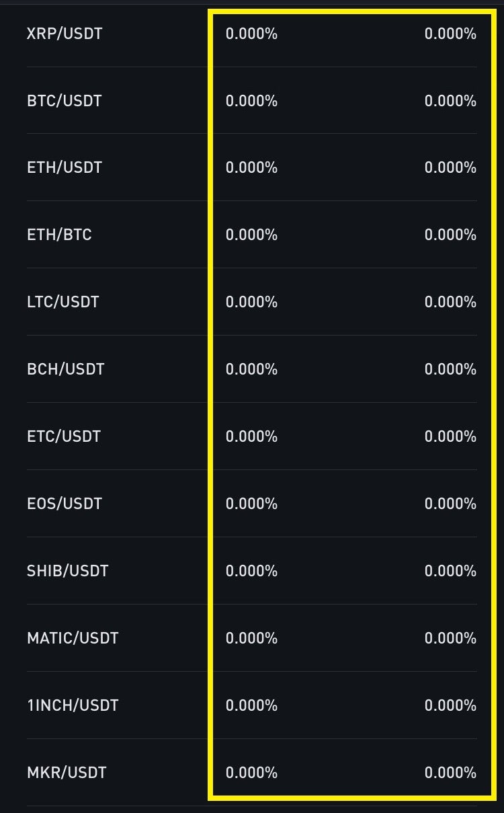Screen dimensions: 504x813
Task: Click first 0.000% value in MATIC/USDT row
Action: (x=251, y=638)
